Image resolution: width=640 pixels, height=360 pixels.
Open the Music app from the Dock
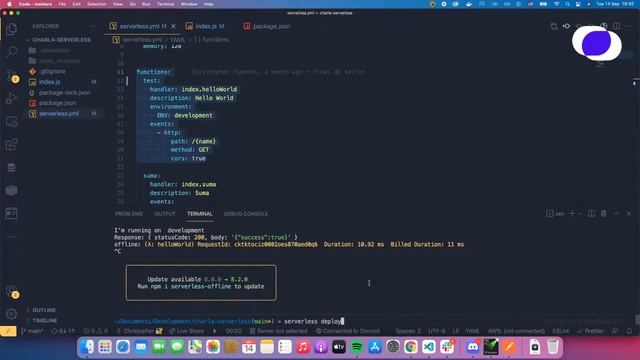303,347
